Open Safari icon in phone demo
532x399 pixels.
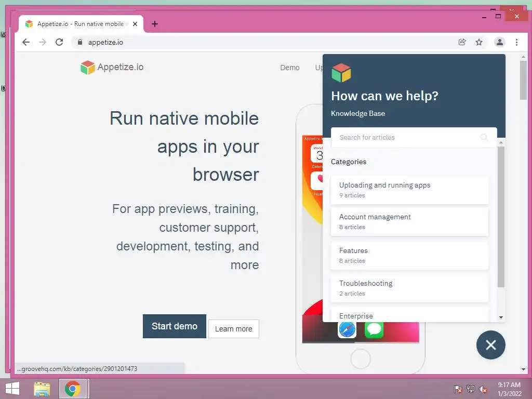[347, 329]
